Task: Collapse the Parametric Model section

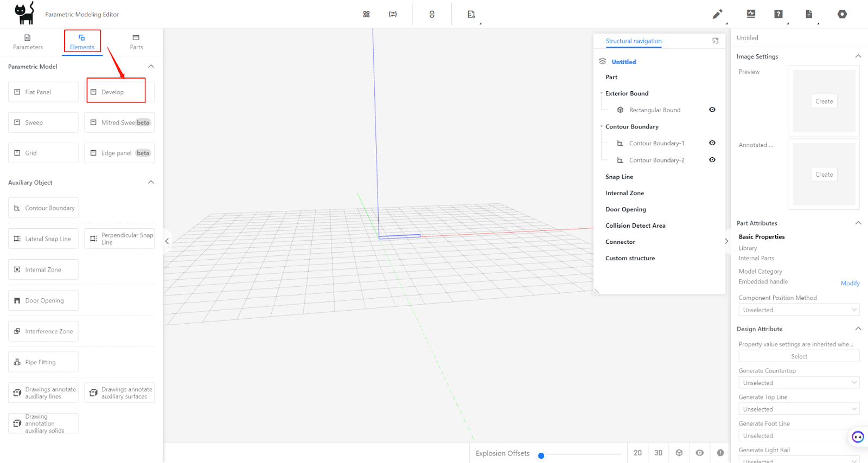Action: 151,67
